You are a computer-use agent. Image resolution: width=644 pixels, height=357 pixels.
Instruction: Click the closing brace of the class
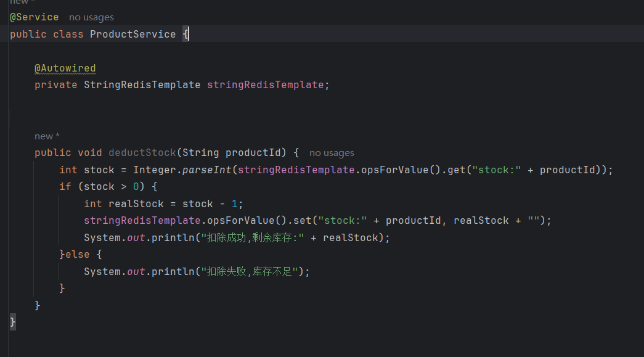click(13, 322)
